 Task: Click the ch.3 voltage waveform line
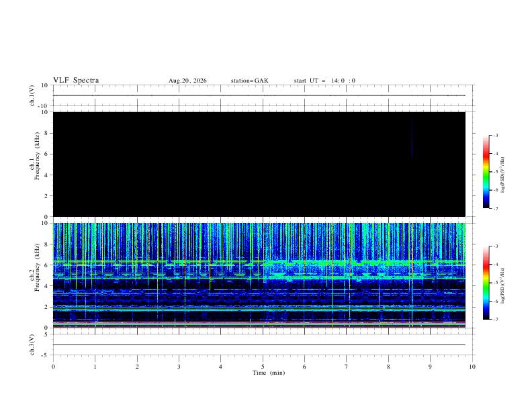click(259, 345)
